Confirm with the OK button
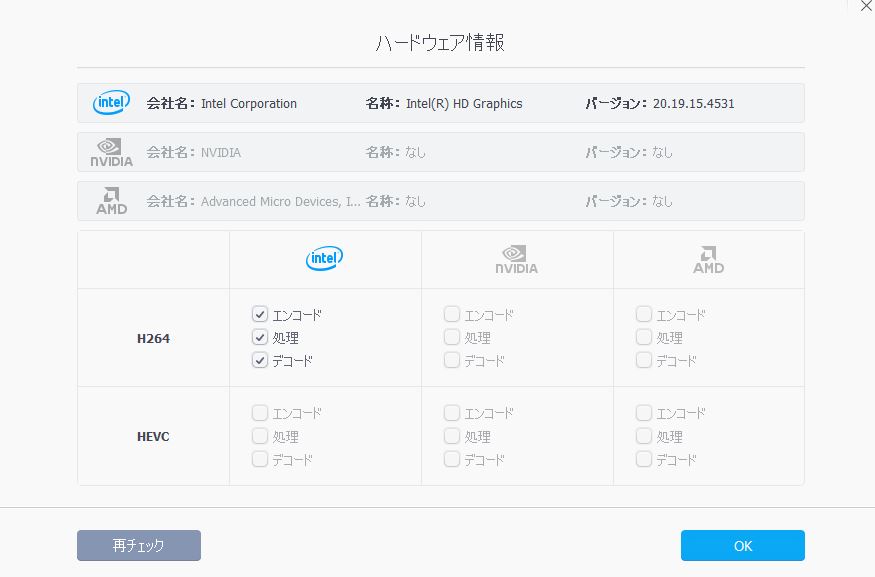This screenshot has width=875, height=577. pos(742,546)
